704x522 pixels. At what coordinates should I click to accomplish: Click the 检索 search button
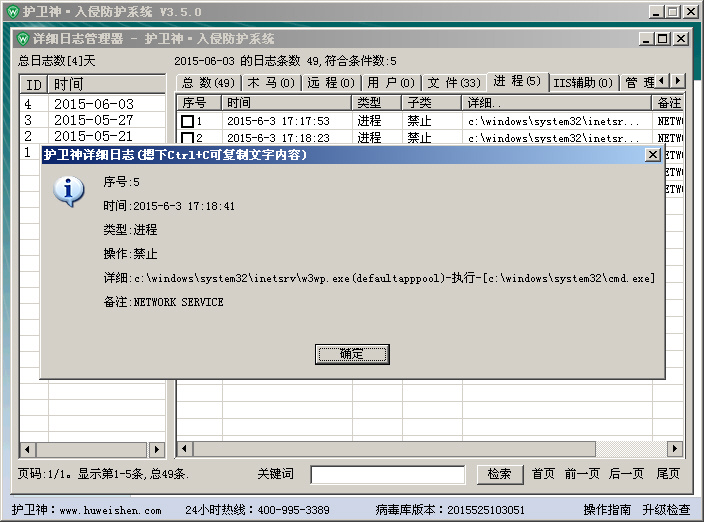[500, 474]
